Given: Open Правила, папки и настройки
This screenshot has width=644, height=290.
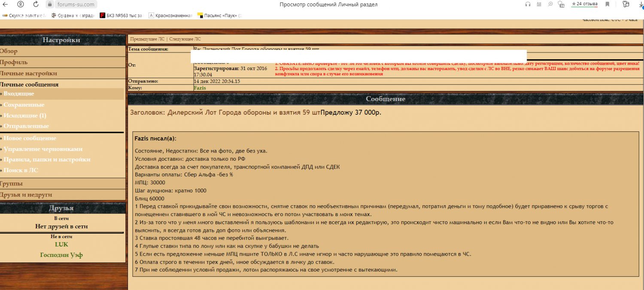Looking at the screenshot, I should 47,159.
